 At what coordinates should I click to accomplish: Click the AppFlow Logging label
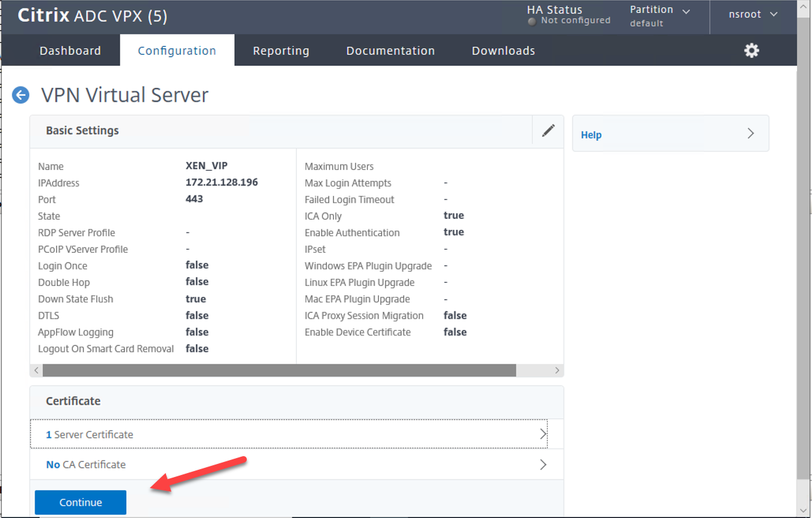pos(76,332)
